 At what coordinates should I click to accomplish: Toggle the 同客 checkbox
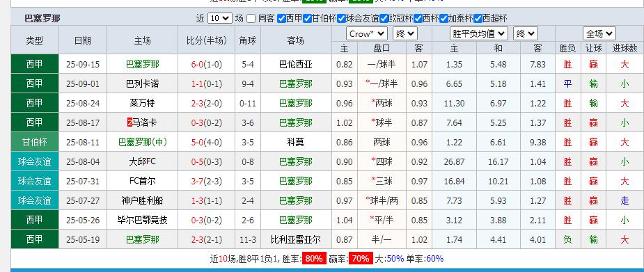click(251, 19)
